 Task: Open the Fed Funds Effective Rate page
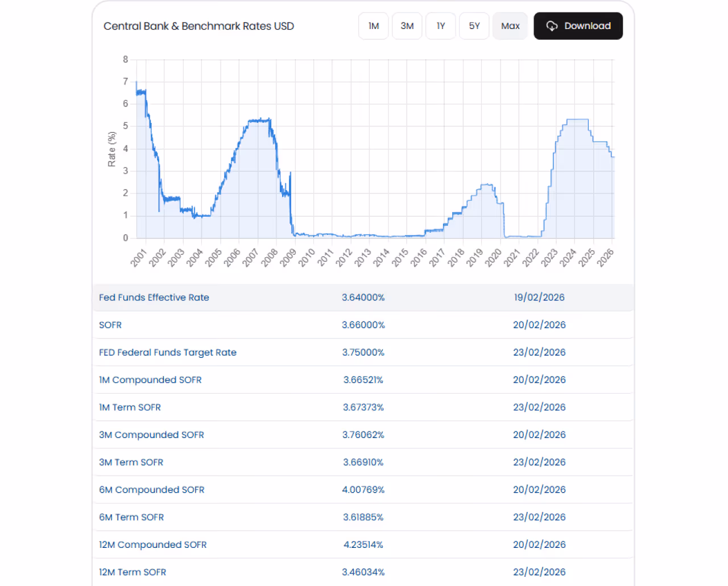tap(154, 297)
